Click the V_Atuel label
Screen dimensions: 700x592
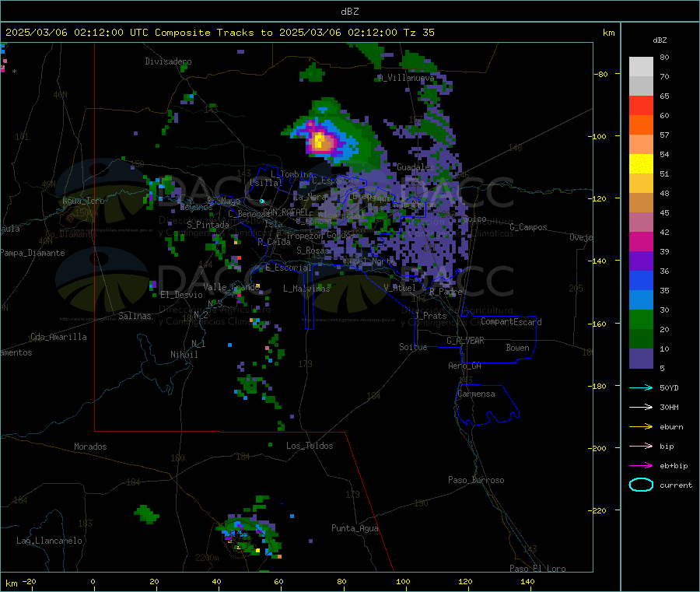pyautogui.click(x=400, y=288)
